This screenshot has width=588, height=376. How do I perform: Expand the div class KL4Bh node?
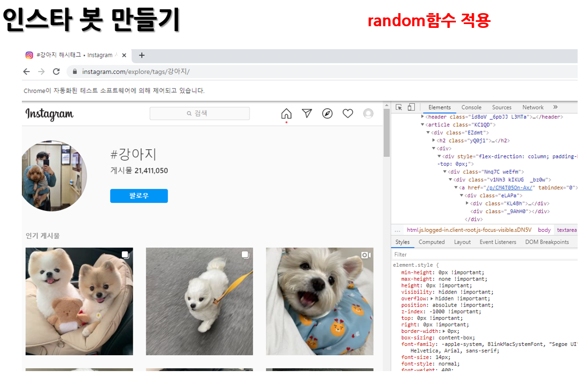click(x=467, y=203)
